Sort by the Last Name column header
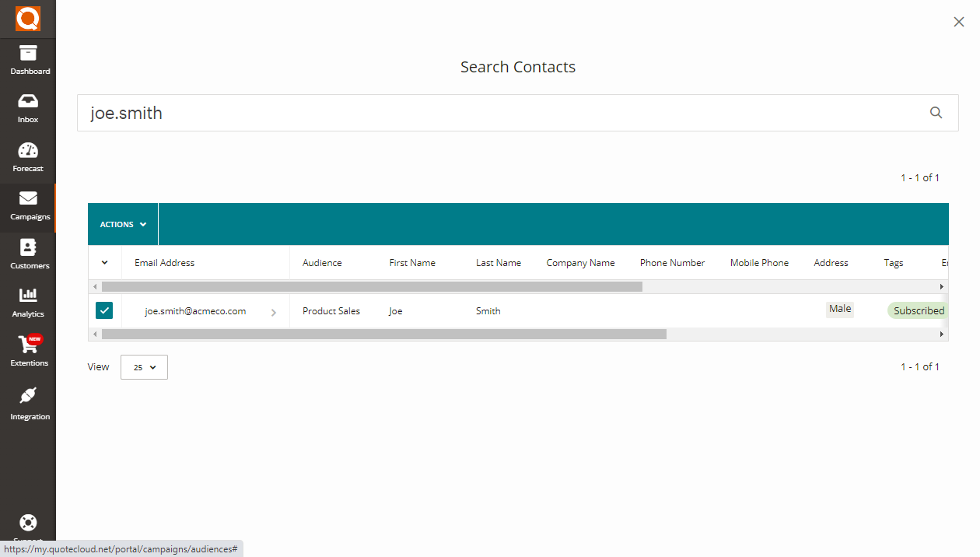 click(498, 262)
